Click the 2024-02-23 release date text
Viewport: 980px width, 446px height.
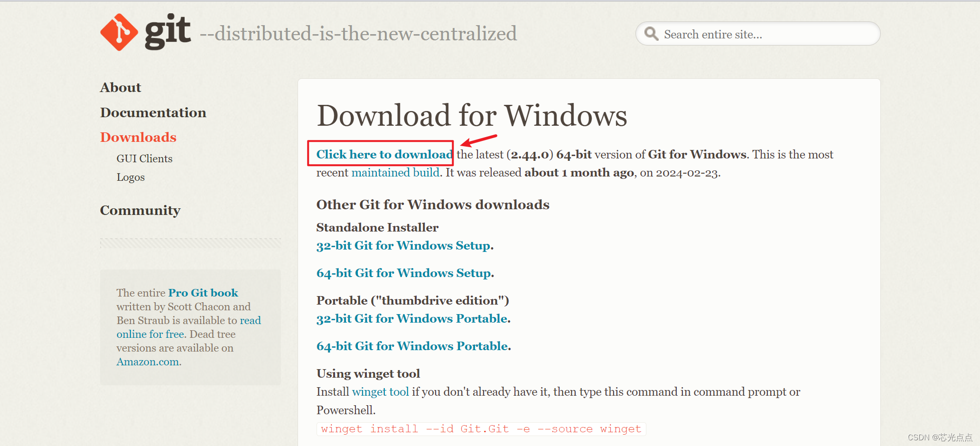(x=687, y=173)
